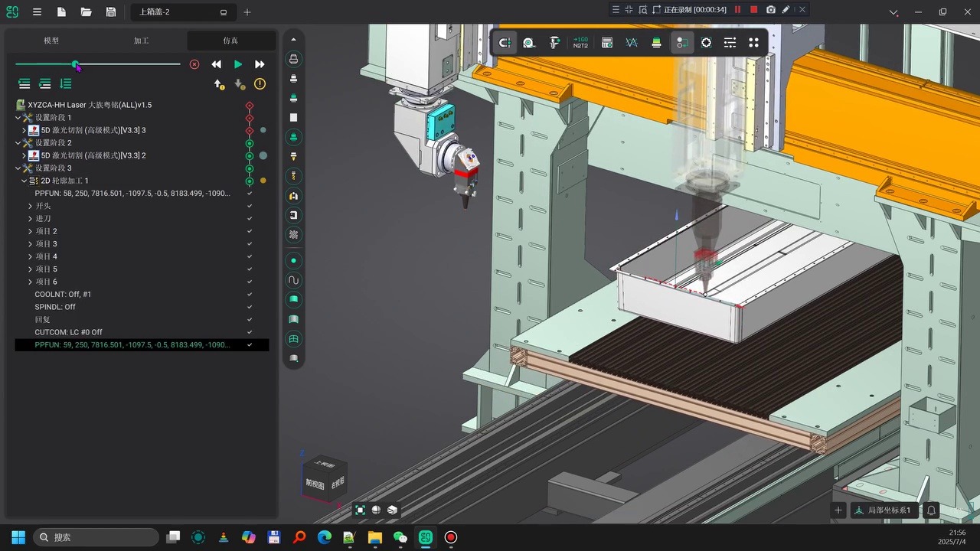
Task: Rewind the simulation
Action: (x=217, y=64)
